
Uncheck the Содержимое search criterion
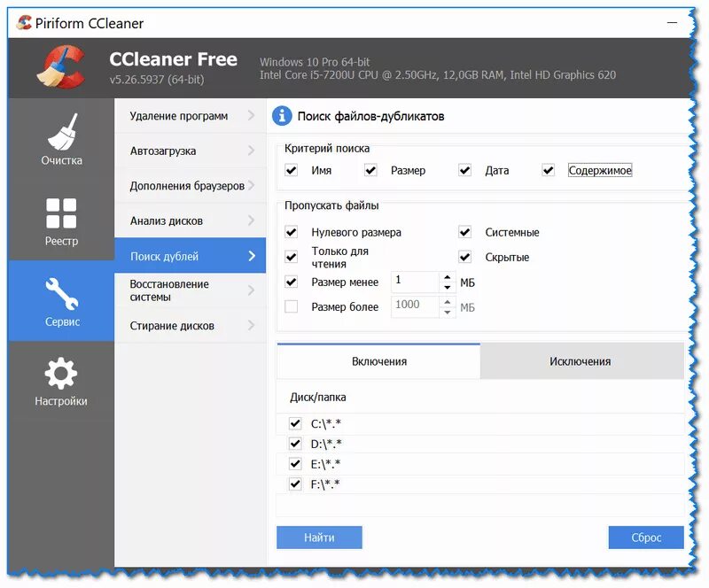click(548, 170)
